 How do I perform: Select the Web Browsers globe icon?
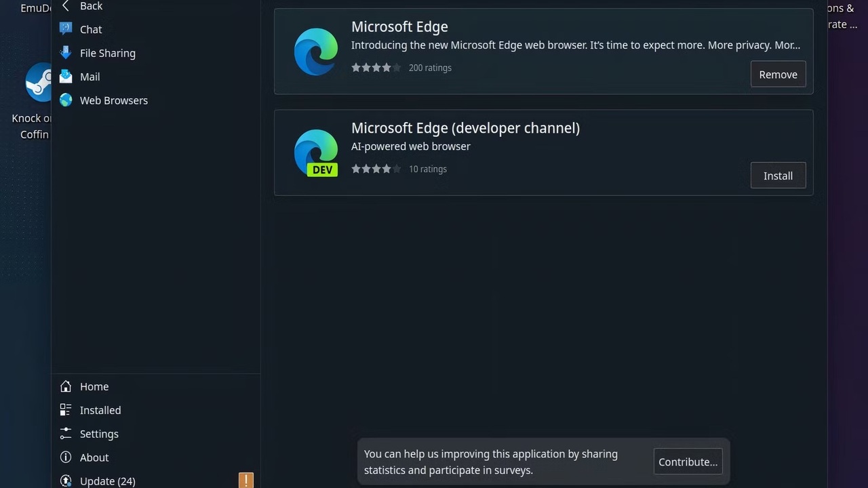point(66,100)
